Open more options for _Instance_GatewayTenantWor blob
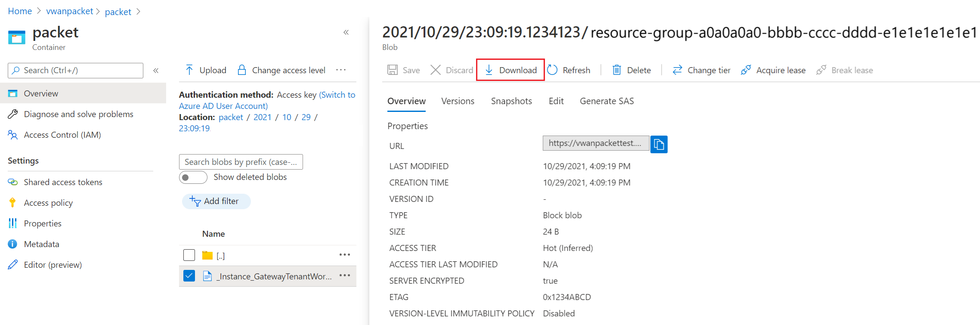The height and width of the screenshot is (325, 980). coord(344,276)
